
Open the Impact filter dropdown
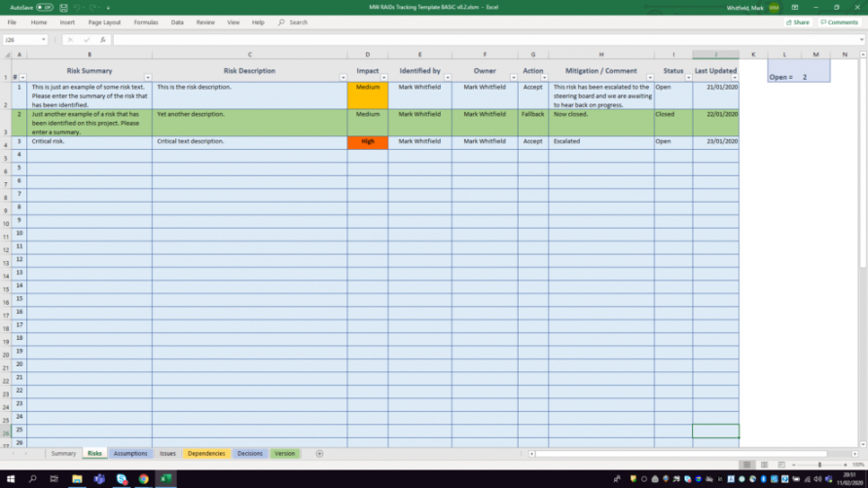click(x=383, y=78)
